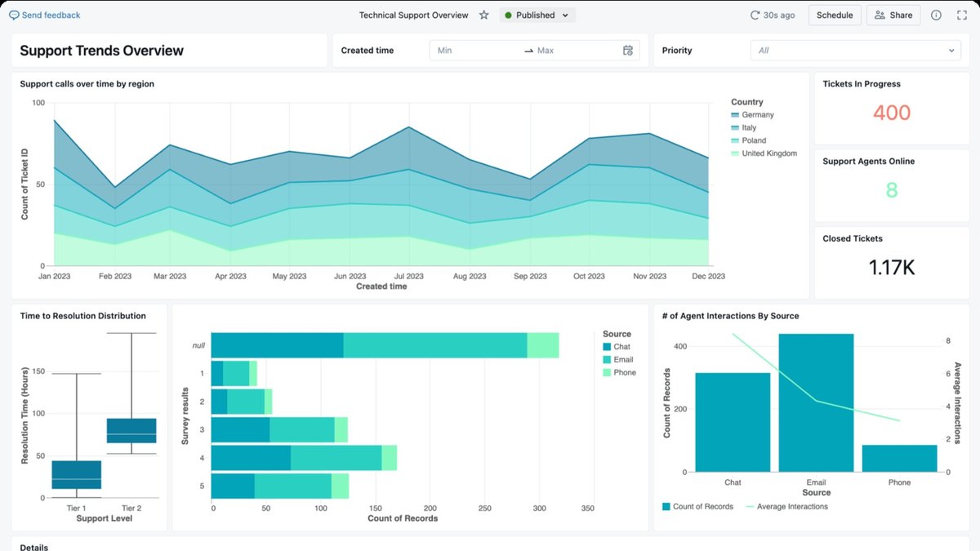Click the Chat source legend swatch
This screenshot has height=551, width=980.
[x=607, y=347]
